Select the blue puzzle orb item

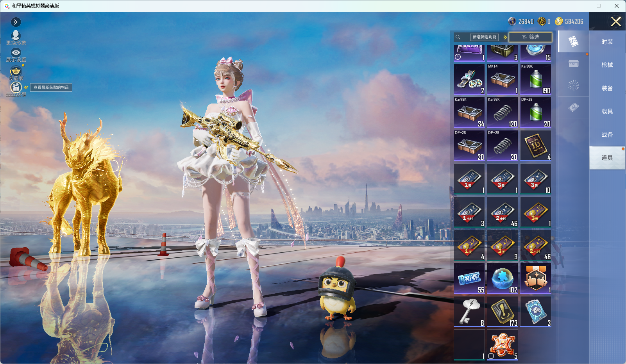503,278
